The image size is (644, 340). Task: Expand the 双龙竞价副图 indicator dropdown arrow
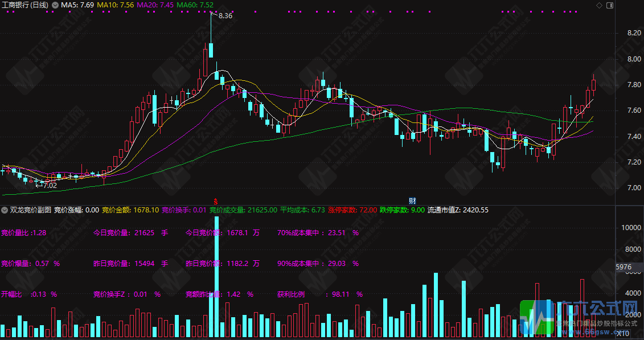[x=5, y=210]
